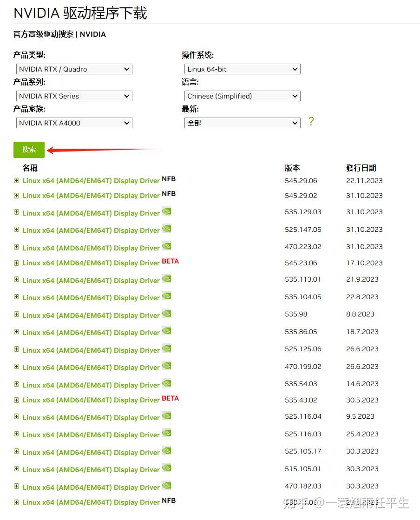Click the NFB label on row 545.29.06
Screen dimensions: 420x520
pos(169,179)
